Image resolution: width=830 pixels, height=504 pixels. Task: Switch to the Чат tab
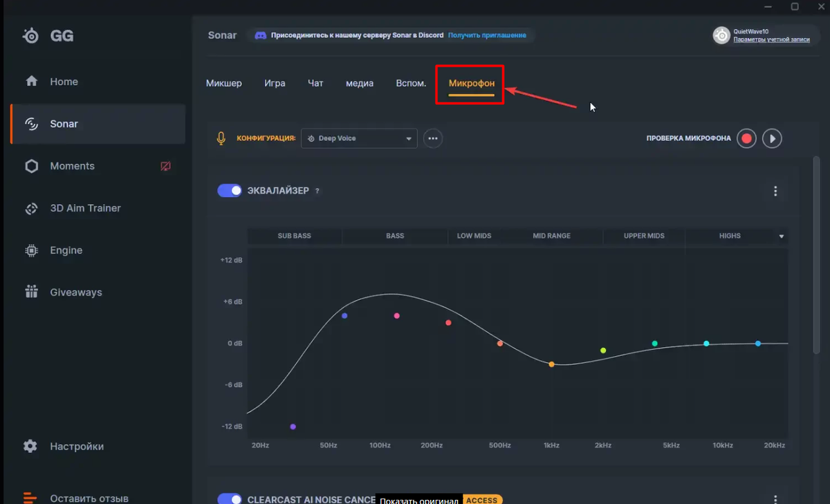pyautogui.click(x=315, y=83)
